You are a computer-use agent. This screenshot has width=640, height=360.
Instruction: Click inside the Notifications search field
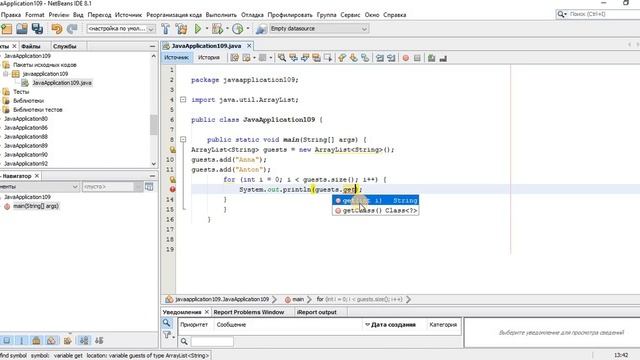coord(212,341)
